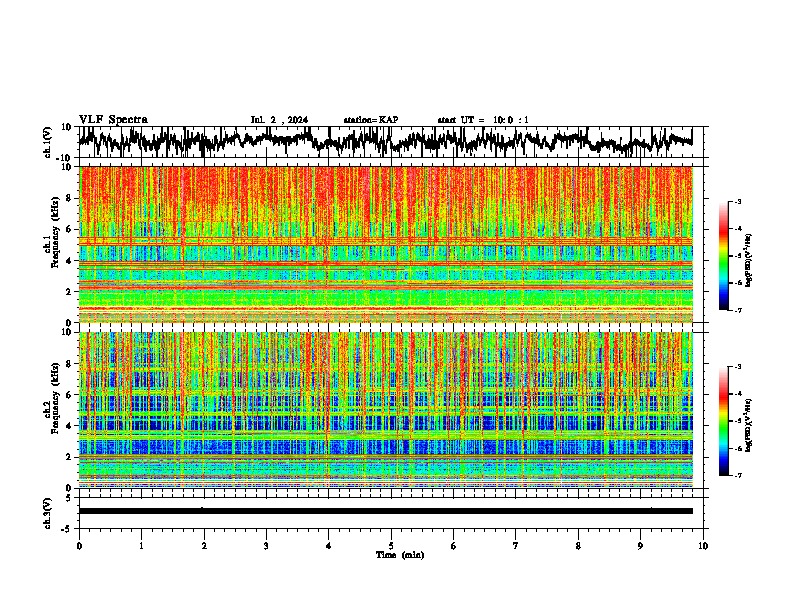
Task: Click the ch.1 spectrogram panel
Action: tap(386, 244)
